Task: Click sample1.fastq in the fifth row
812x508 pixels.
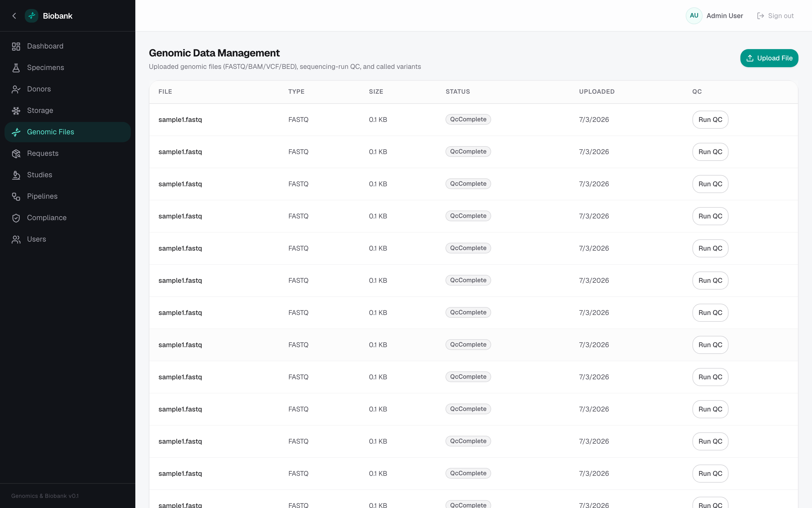Action: pyautogui.click(x=180, y=248)
